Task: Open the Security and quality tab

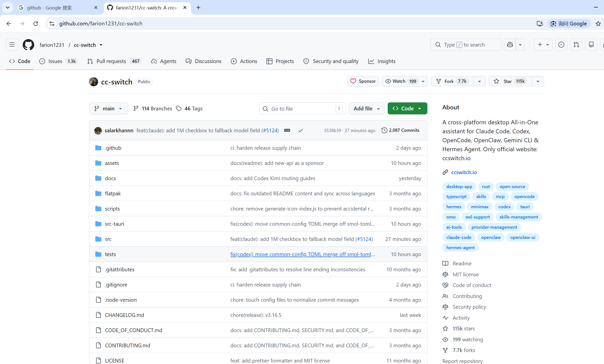Action: [x=331, y=61]
